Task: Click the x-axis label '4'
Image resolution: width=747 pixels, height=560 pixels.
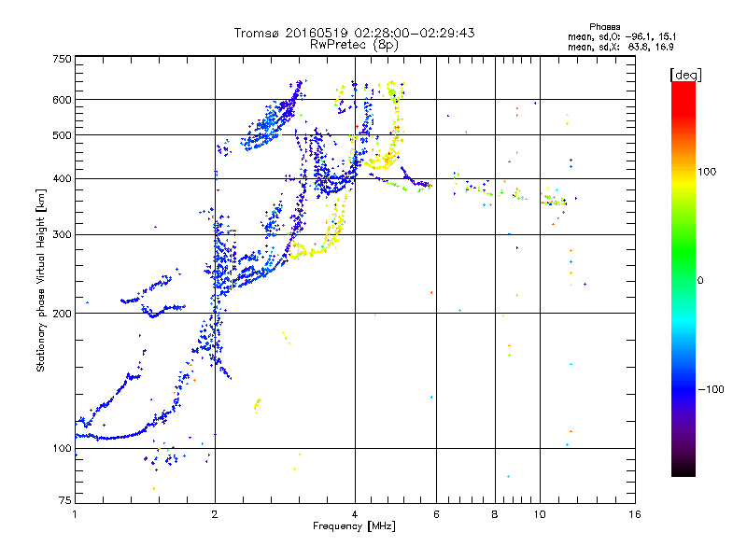Action: [355, 514]
